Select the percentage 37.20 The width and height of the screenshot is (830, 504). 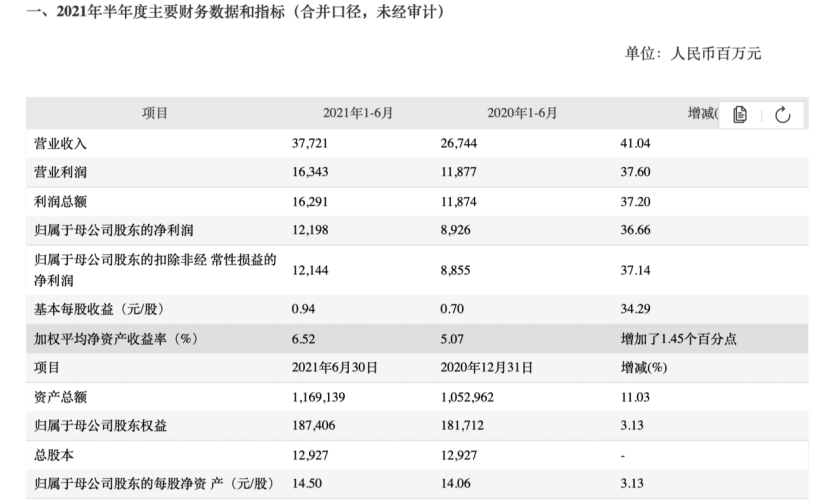[x=635, y=202]
